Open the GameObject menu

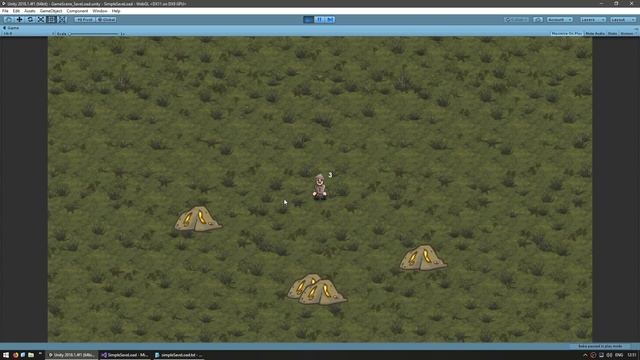(51, 11)
